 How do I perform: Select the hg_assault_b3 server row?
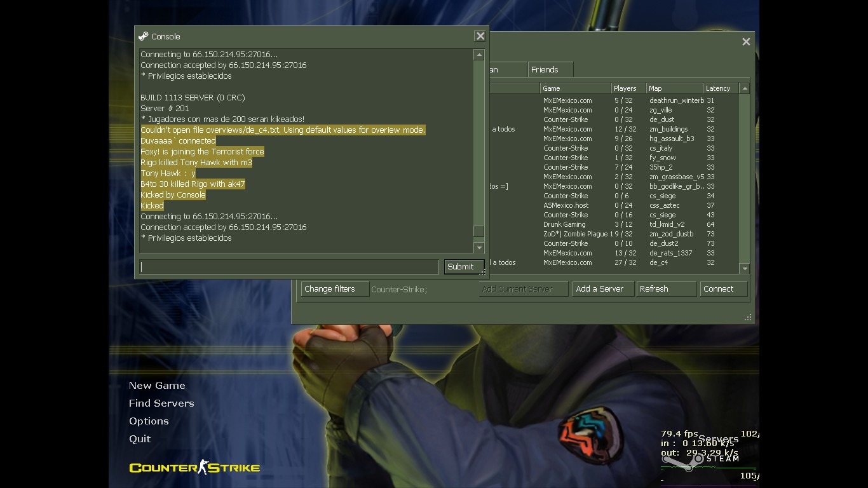pyautogui.click(x=613, y=139)
